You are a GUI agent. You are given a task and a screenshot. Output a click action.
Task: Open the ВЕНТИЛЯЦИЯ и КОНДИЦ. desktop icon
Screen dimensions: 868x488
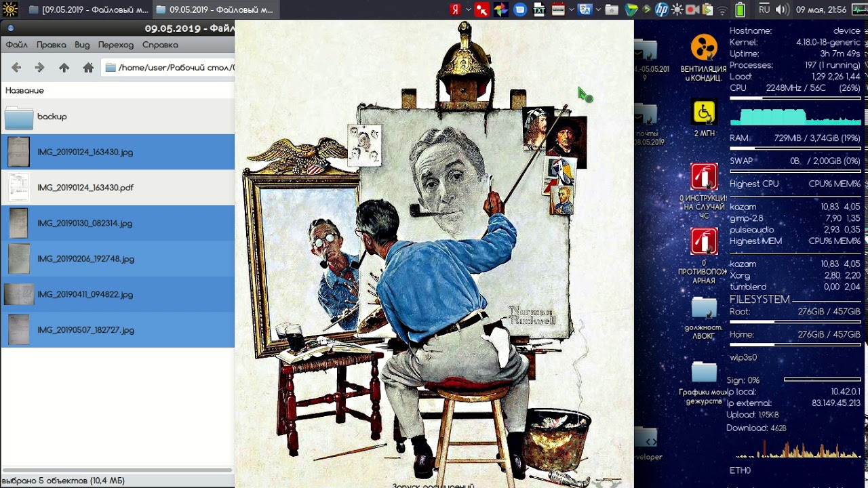click(704, 58)
